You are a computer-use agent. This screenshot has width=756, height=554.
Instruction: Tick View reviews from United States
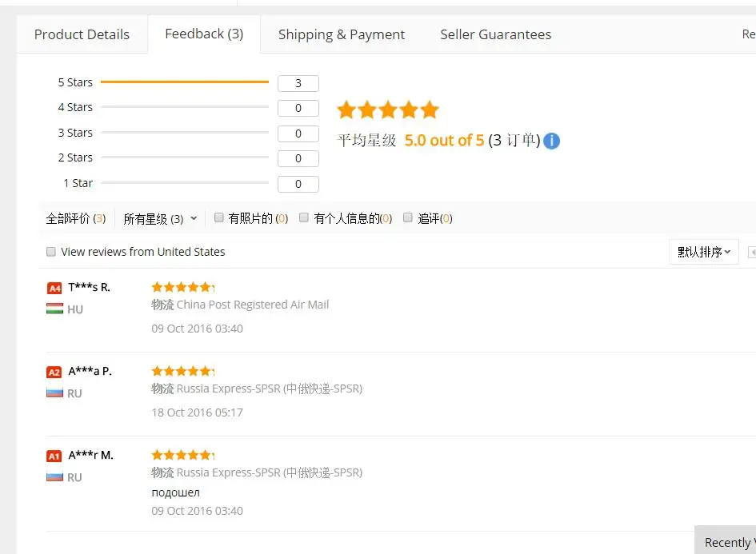tap(51, 252)
